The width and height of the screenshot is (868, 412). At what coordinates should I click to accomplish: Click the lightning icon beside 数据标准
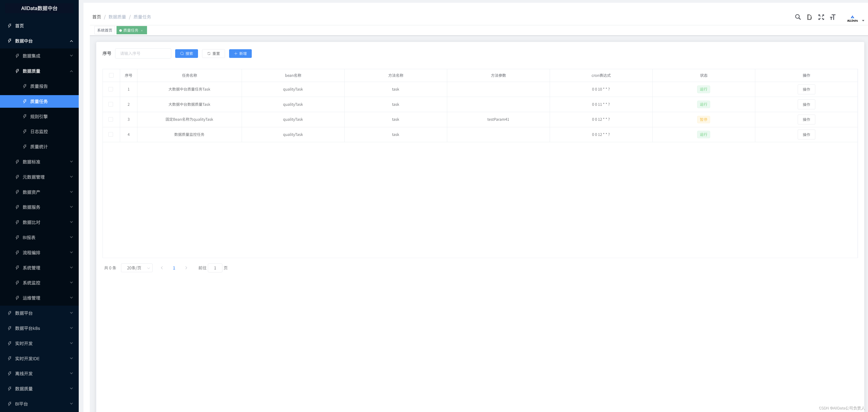pyautogui.click(x=17, y=162)
